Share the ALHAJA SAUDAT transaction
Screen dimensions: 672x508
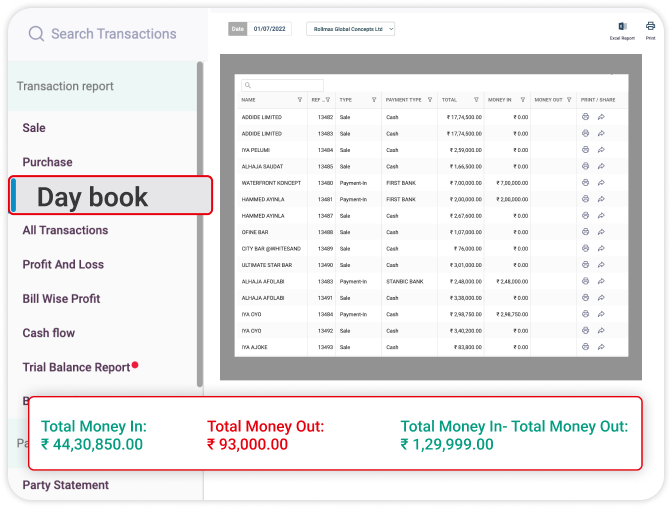coord(601,166)
